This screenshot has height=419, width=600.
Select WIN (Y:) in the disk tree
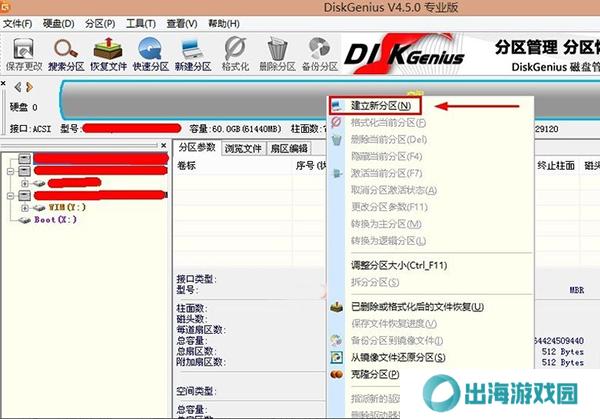pos(67,207)
